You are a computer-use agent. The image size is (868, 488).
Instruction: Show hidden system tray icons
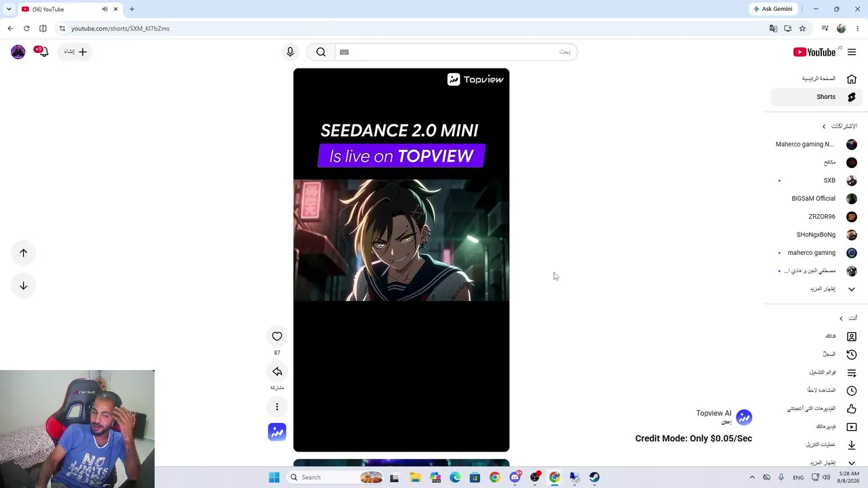coord(751,477)
